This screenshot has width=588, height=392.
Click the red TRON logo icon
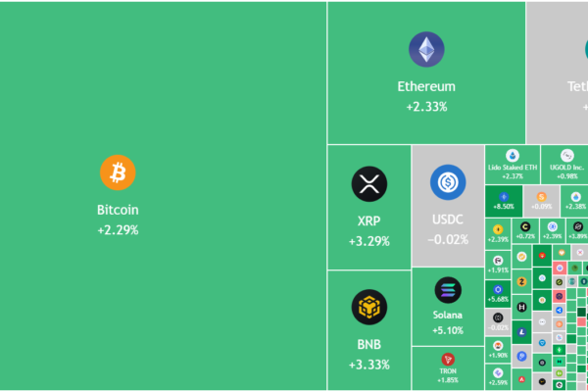pos(448,359)
